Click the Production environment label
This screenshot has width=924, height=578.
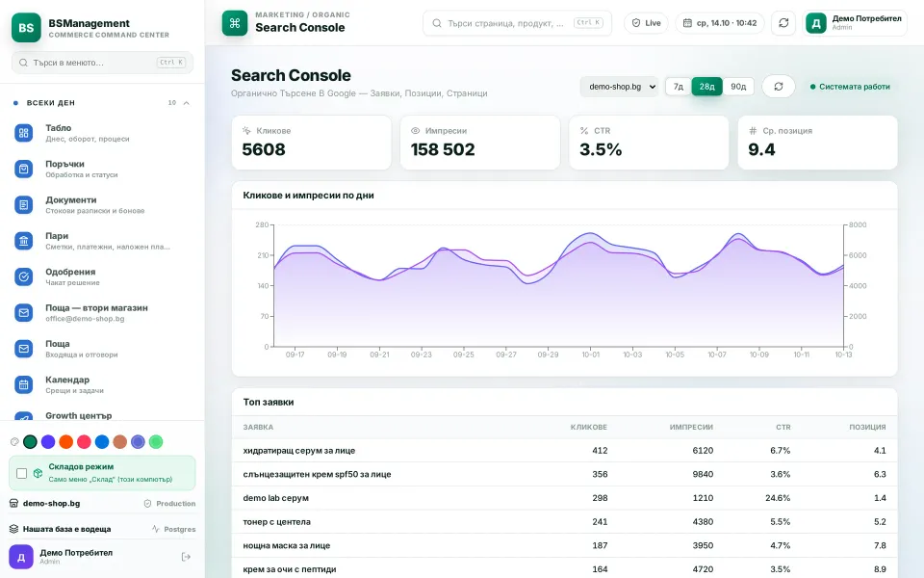[175, 504]
